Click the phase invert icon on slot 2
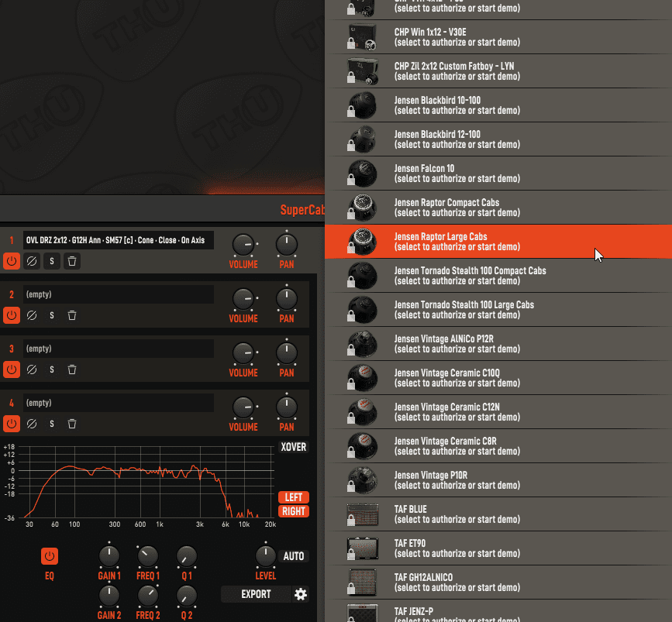 coord(32,316)
